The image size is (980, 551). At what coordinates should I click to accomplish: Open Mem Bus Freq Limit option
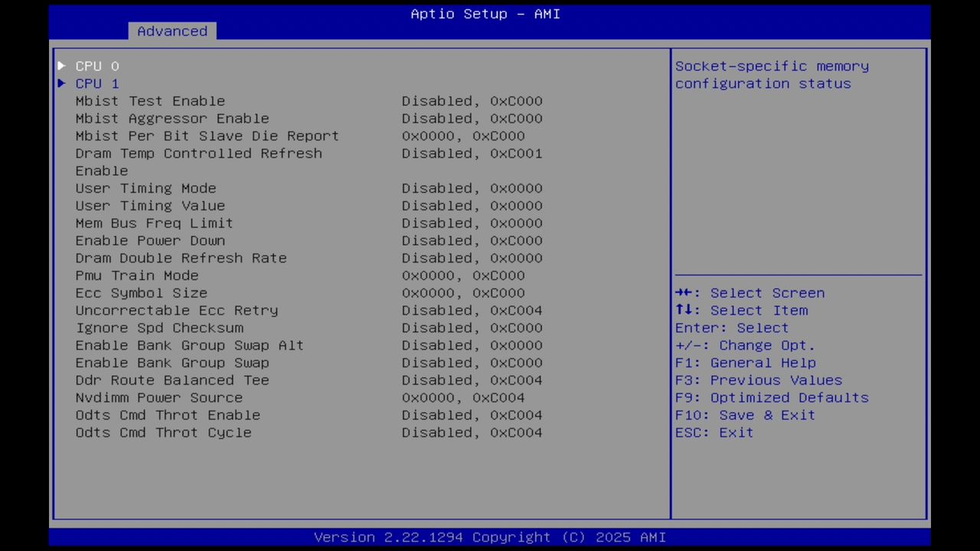point(154,223)
